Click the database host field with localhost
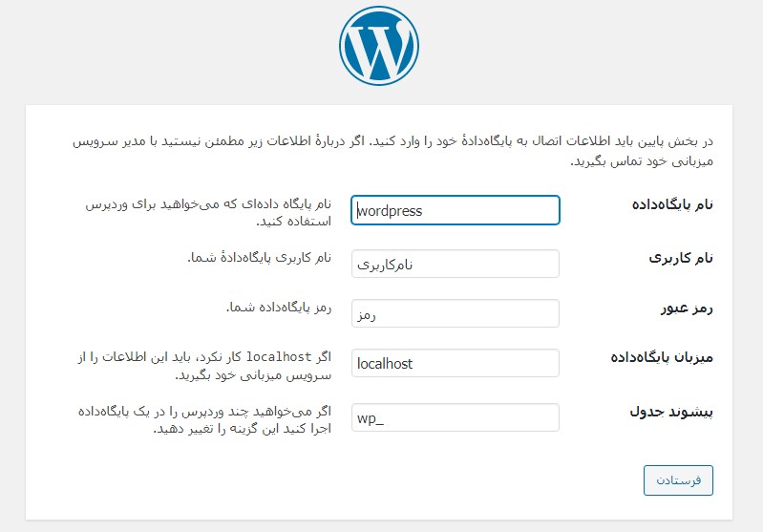Image resolution: width=763 pixels, height=532 pixels. click(x=456, y=363)
